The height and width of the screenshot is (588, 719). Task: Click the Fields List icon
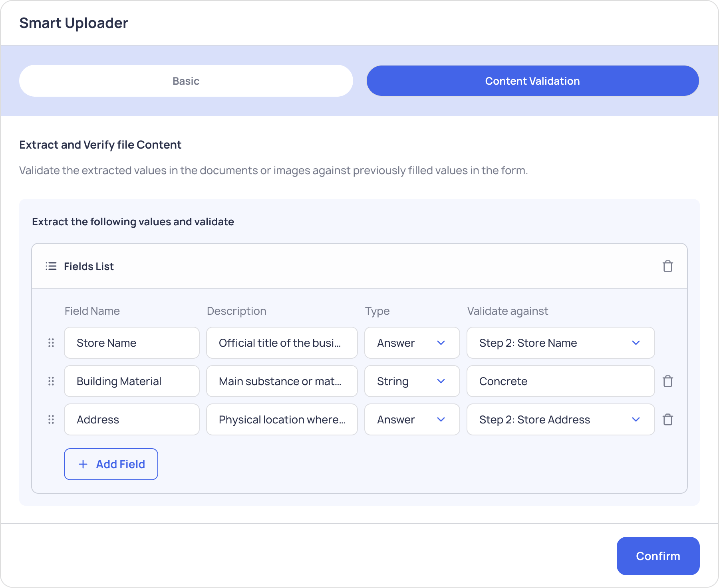tap(51, 266)
